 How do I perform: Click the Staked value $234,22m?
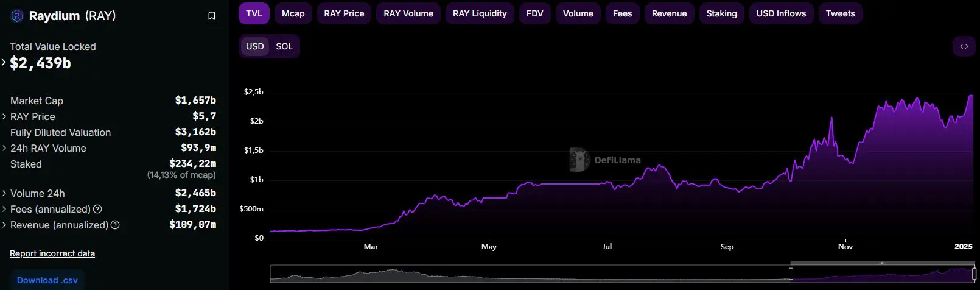192,163
